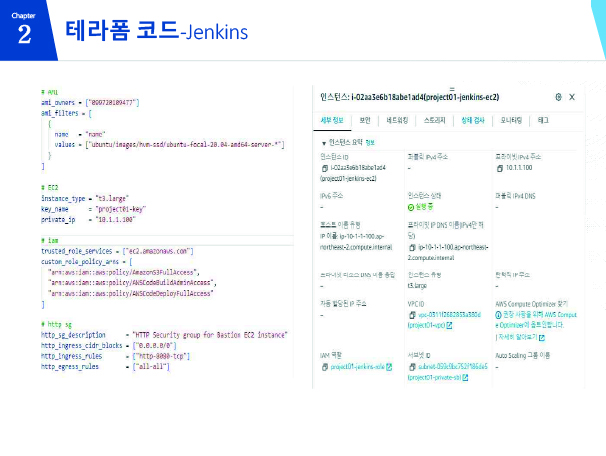
Task: Switch to the 모니터링 tab
Action: coord(511,120)
